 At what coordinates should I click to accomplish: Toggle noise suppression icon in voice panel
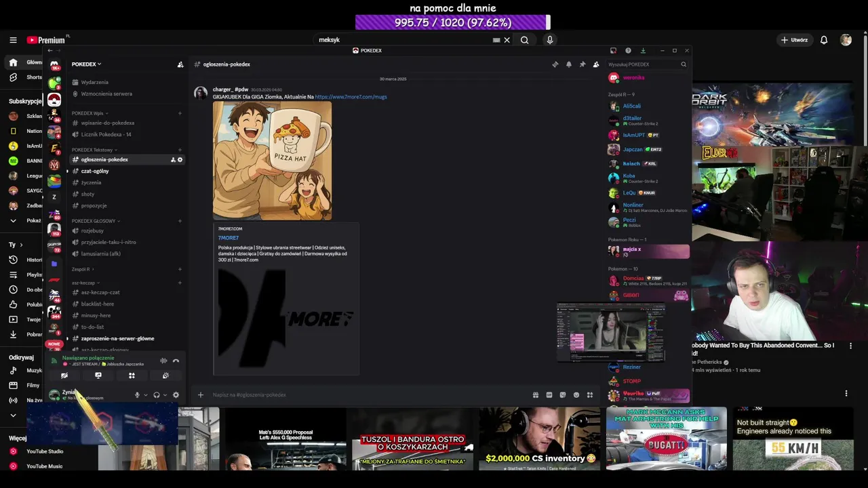163,361
